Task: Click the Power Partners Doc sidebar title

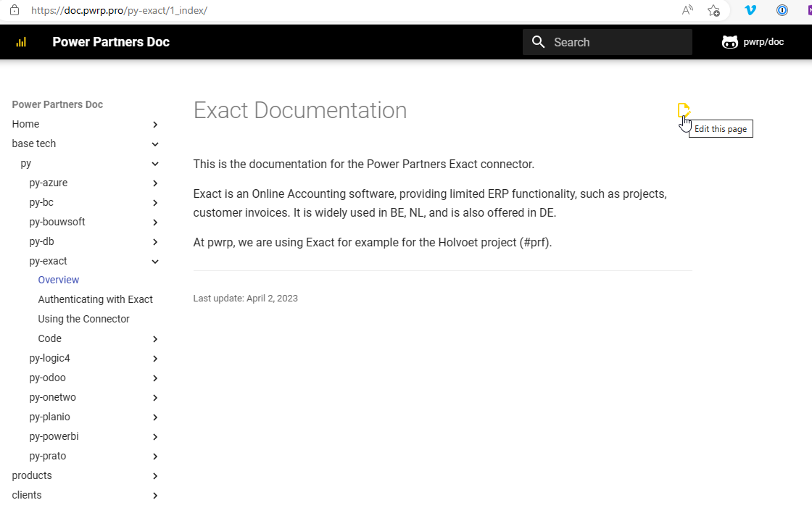Action: click(x=57, y=104)
